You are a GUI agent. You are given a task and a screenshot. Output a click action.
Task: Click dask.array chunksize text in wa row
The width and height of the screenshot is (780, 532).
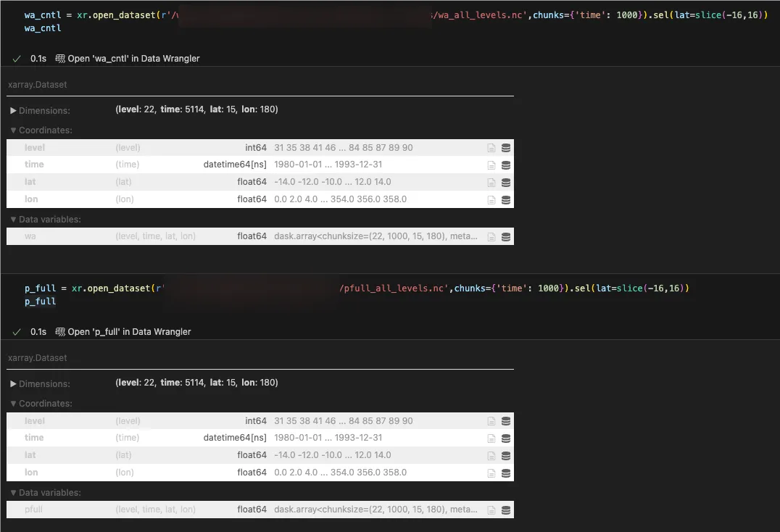click(376, 236)
